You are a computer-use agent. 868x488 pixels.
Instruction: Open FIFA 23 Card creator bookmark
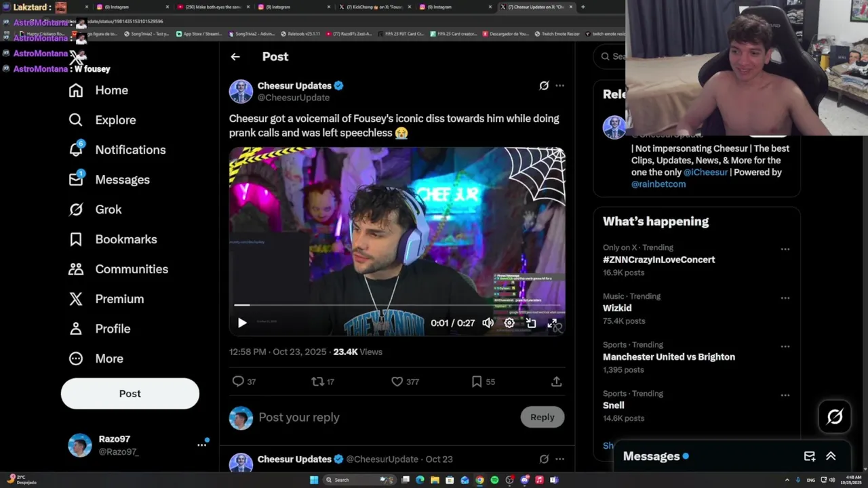(454, 34)
